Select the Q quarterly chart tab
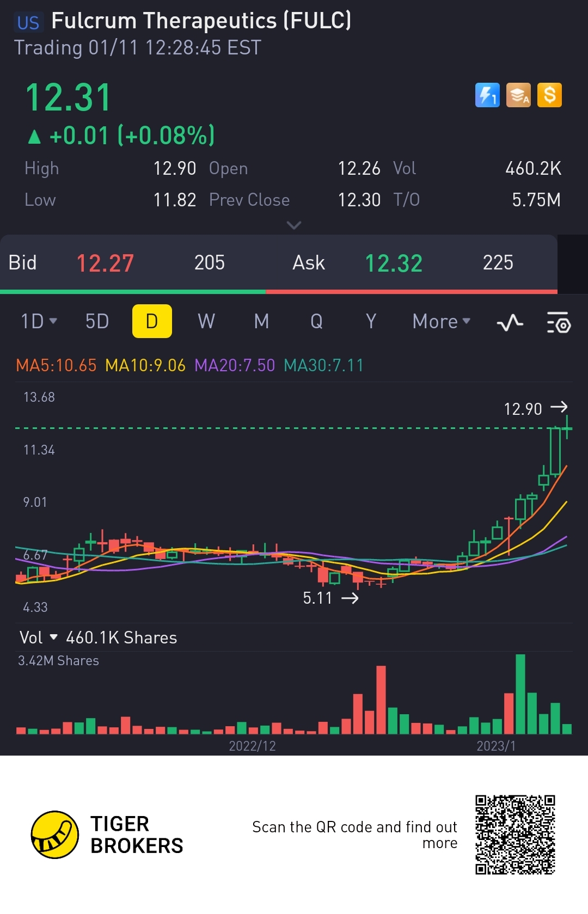This screenshot has width=588, height=914. pyautogui.click(x=316, y=321)
